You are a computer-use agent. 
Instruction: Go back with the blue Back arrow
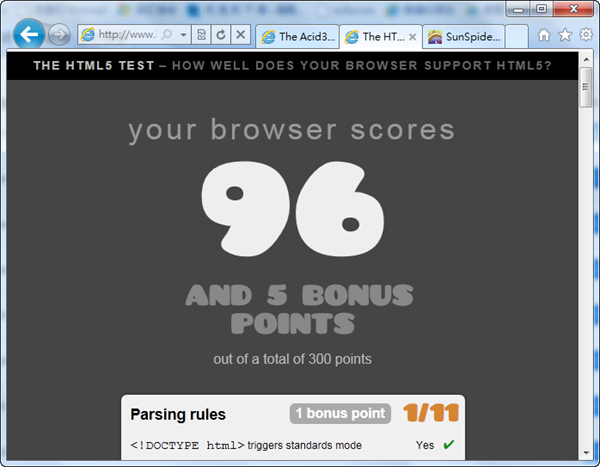(29, 34)
